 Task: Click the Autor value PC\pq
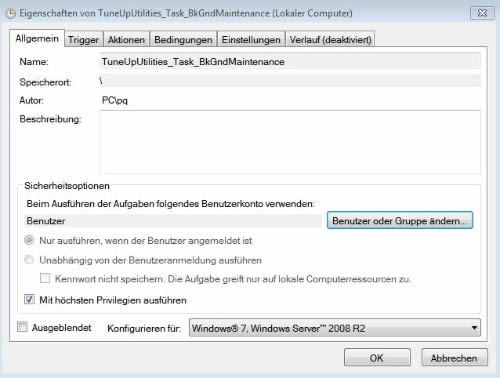tap(115, 100)
